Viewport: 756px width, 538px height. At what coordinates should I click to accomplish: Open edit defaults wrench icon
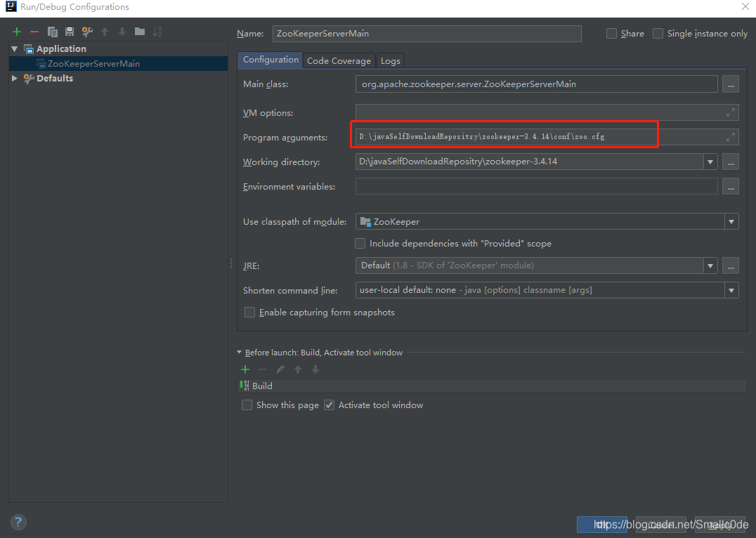coord(87,32)
